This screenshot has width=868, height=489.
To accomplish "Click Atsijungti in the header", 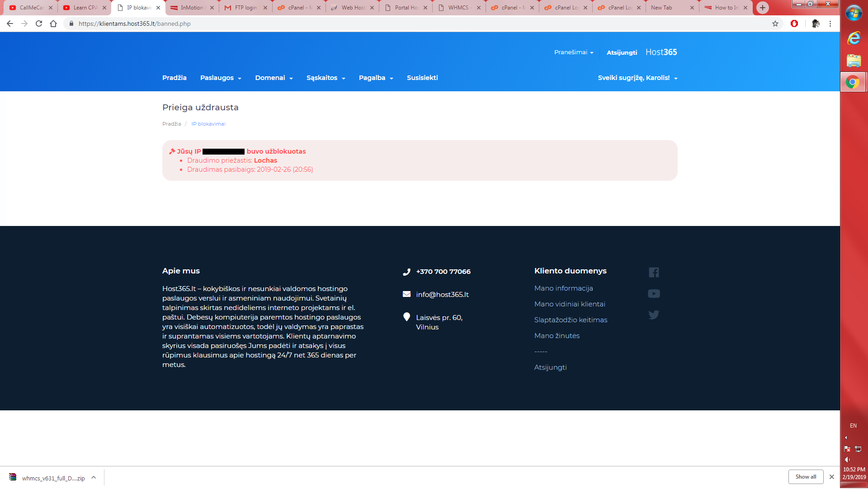I will (622, 52).
